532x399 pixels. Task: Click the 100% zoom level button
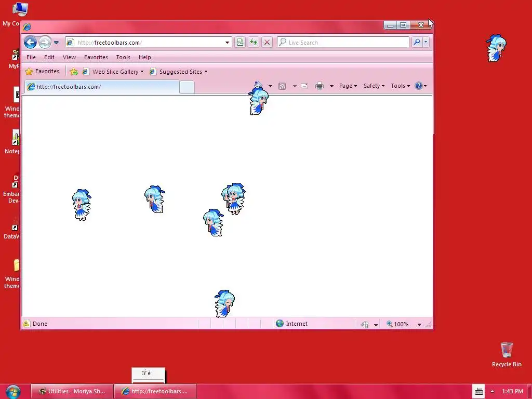point(397,324)
